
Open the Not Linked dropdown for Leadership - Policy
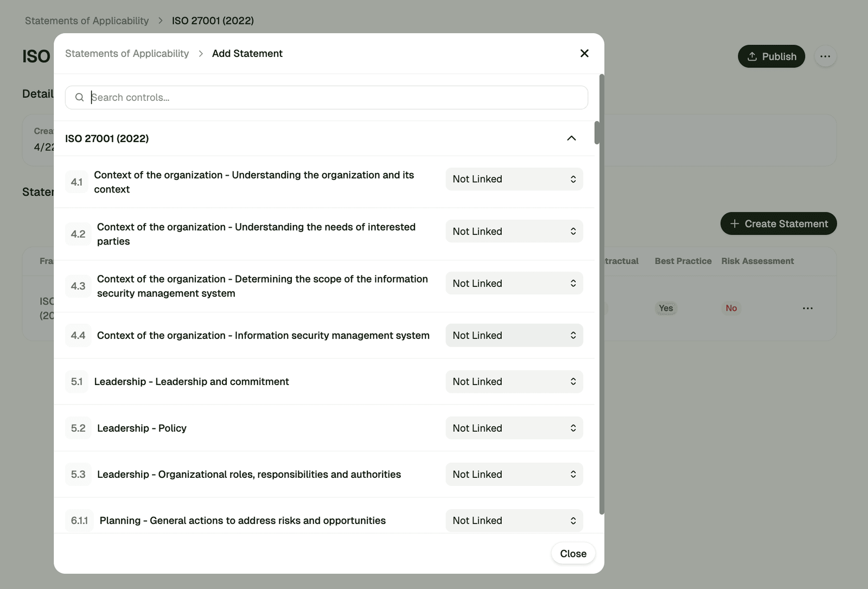(x=514, y=428)
